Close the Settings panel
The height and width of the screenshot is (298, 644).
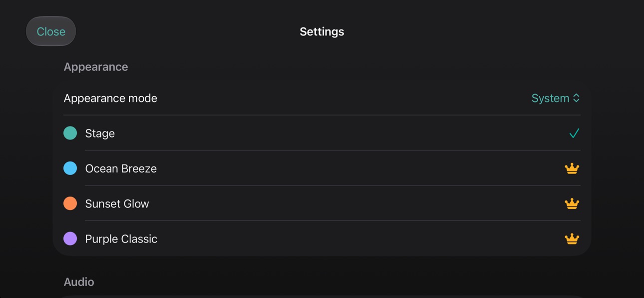[51, 31]
